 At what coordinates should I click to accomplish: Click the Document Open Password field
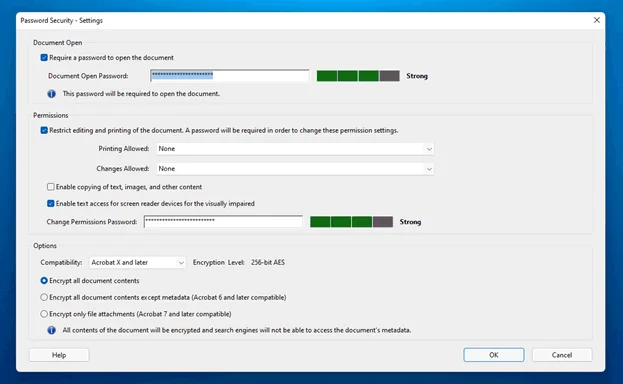coord(230,76)
